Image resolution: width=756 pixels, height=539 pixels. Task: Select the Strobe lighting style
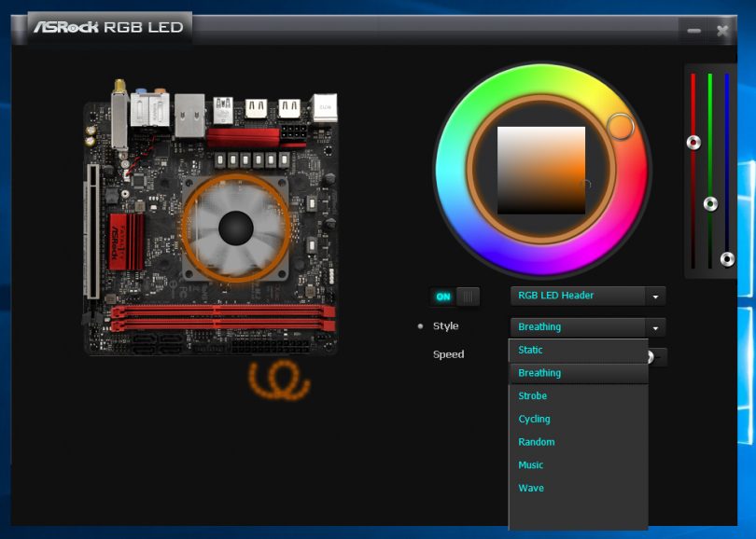click(x=532, y=396)
